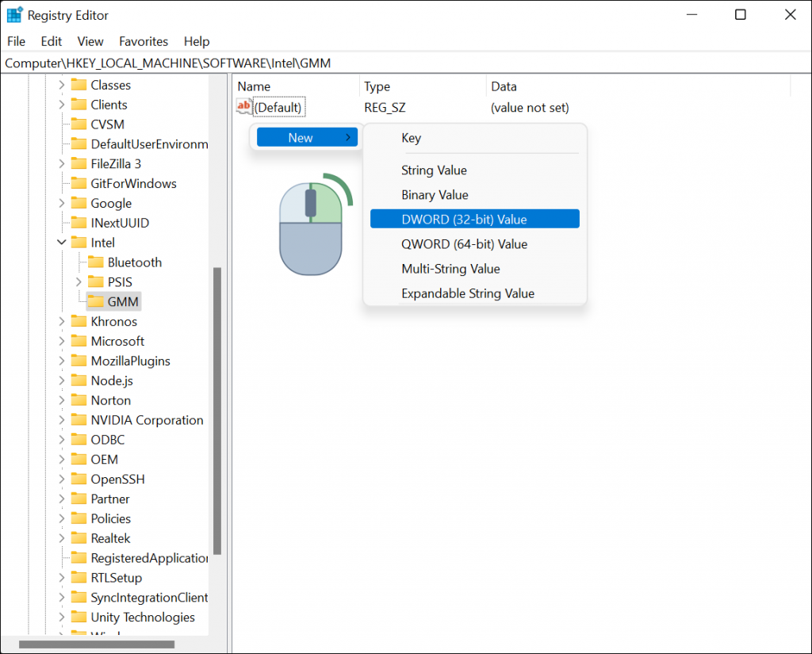Image resolution: width=812 pixels, height=654 pixels.
Task: Expand the Microsoft registry key
Action: (63, 341)
